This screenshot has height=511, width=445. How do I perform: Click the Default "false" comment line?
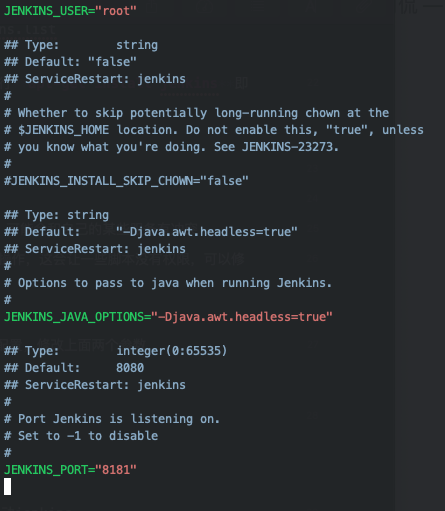(x=70, y=62)
